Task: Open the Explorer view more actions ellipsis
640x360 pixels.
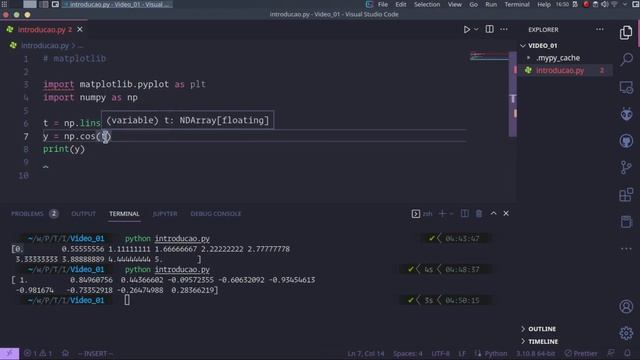Action: (x=600, y=29)
